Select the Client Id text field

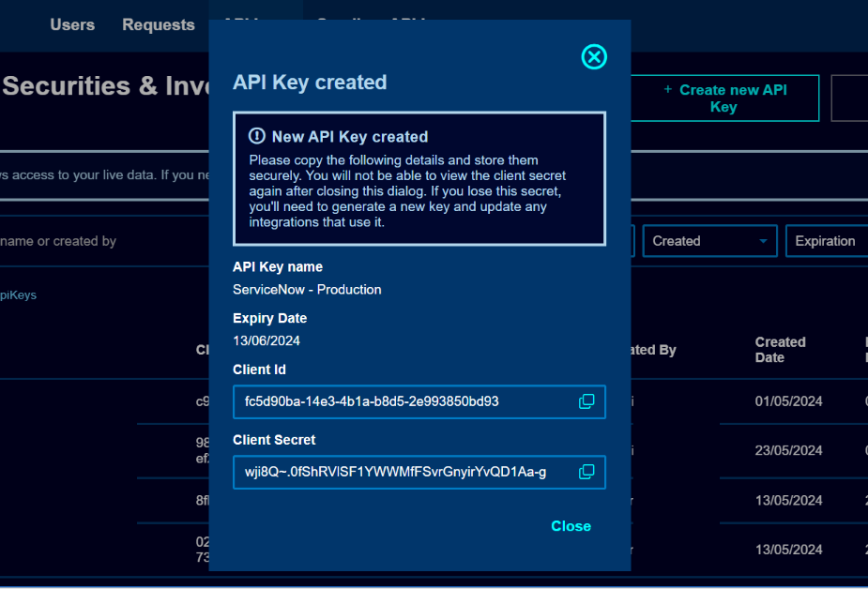coord(404,401)
